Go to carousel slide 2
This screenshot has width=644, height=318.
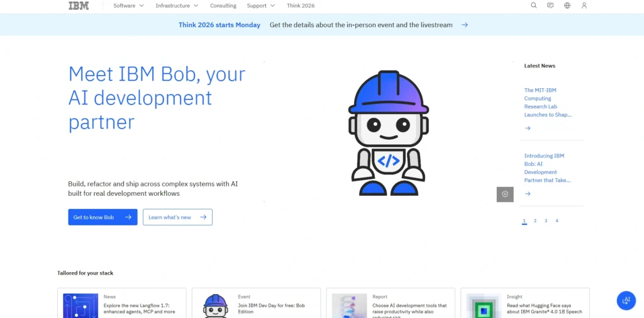[x=535, y=221]
